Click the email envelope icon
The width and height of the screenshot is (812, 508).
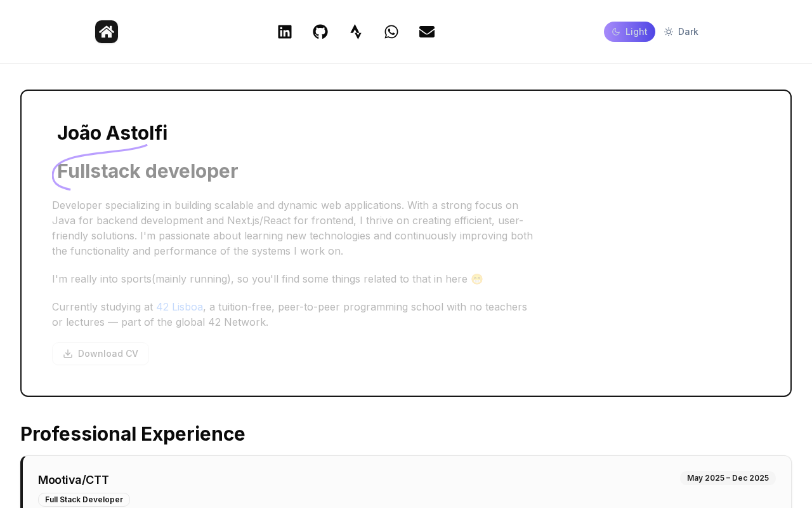click(427, 32)
